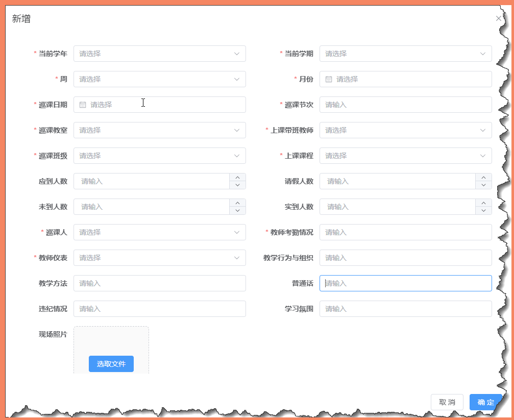Click the 教师考勤情况 text input

tap(405, 232)
